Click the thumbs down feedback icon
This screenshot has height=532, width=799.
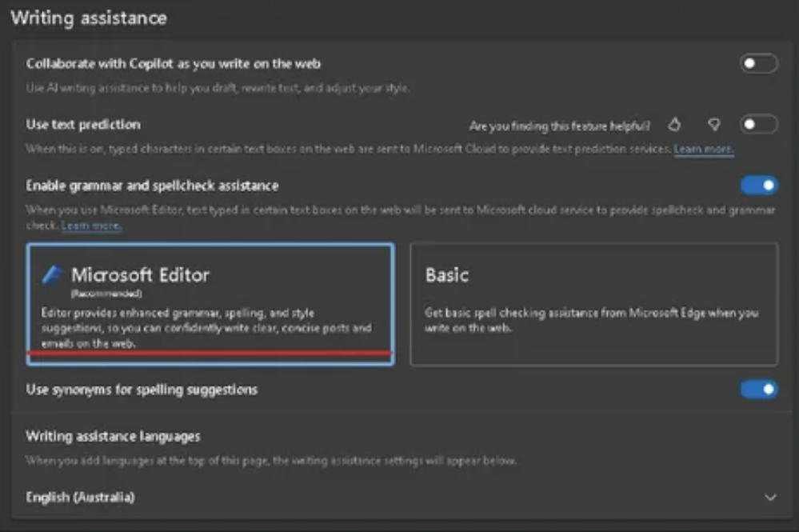[x=714, y=124]
